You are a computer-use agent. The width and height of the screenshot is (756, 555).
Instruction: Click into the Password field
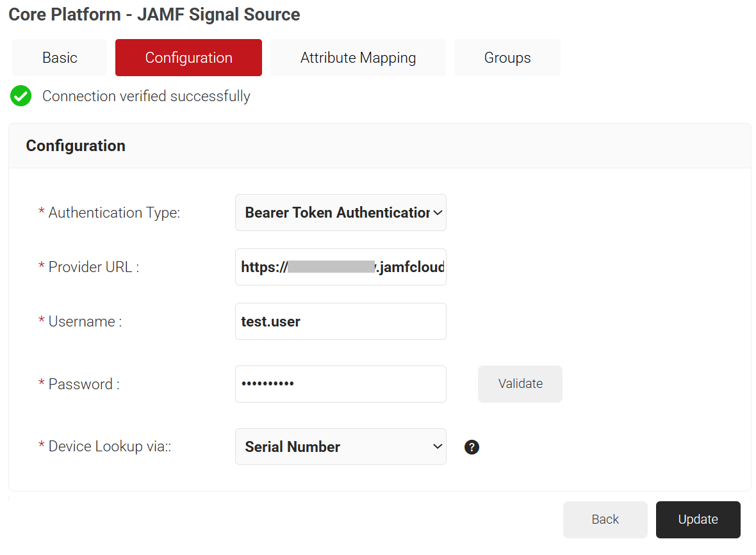pos(340,384)
